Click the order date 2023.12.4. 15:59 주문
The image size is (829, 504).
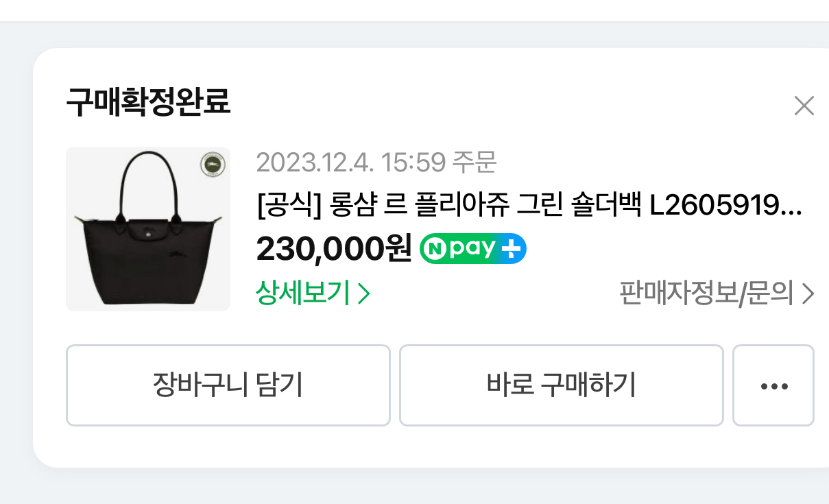click(378, 164)
